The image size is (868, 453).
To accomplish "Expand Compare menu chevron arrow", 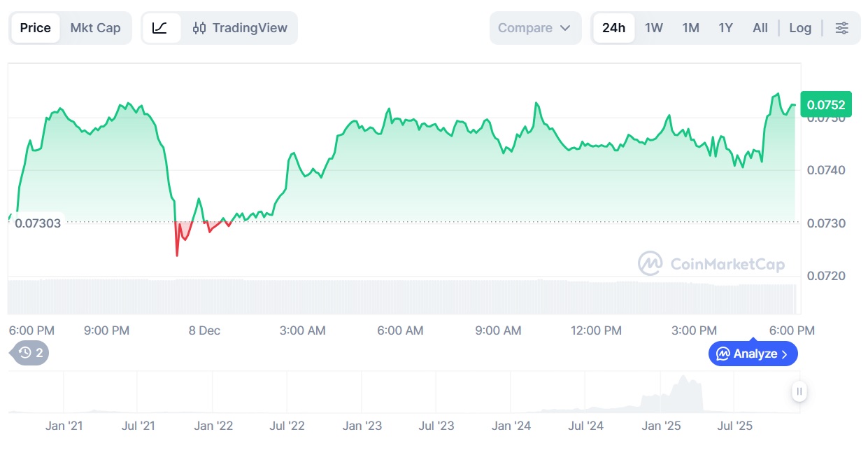I will (566, 28).
